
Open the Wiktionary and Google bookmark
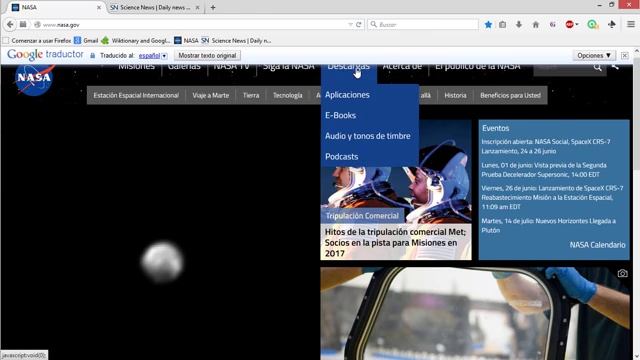[136, 40]
